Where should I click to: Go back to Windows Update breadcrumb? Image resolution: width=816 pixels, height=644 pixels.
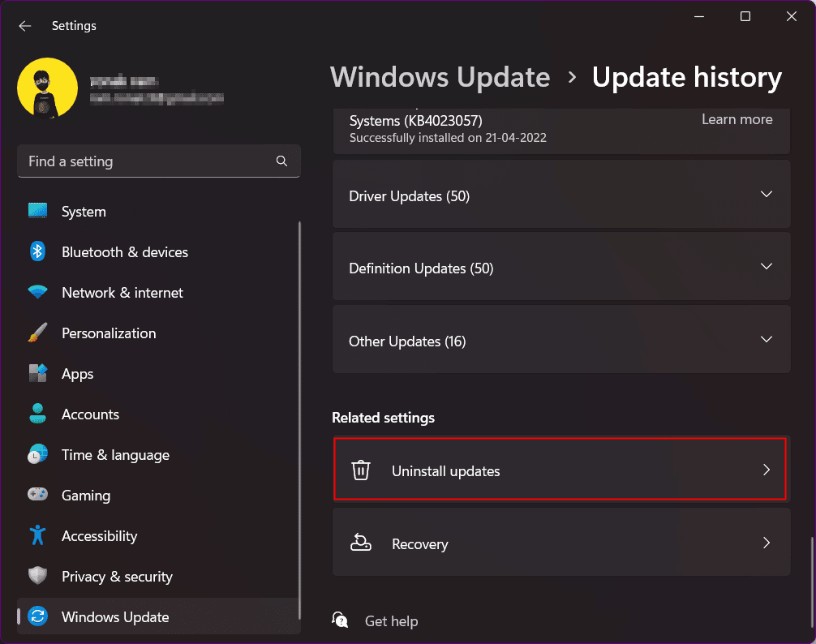[440, 78]
